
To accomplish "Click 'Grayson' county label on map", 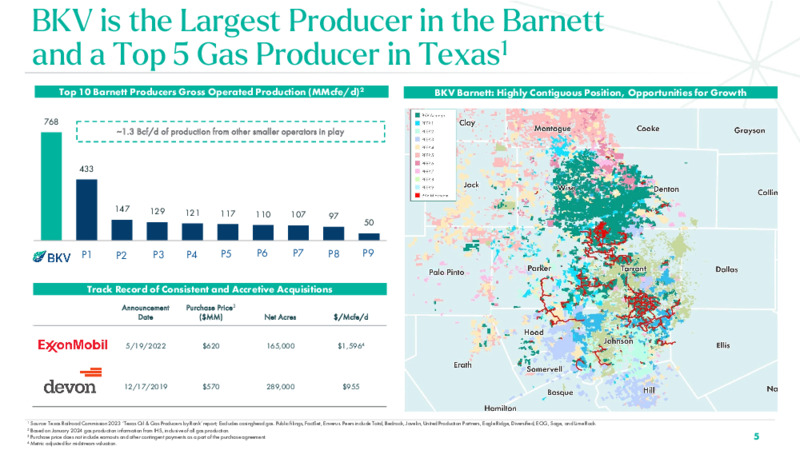I will coord(749,131).
